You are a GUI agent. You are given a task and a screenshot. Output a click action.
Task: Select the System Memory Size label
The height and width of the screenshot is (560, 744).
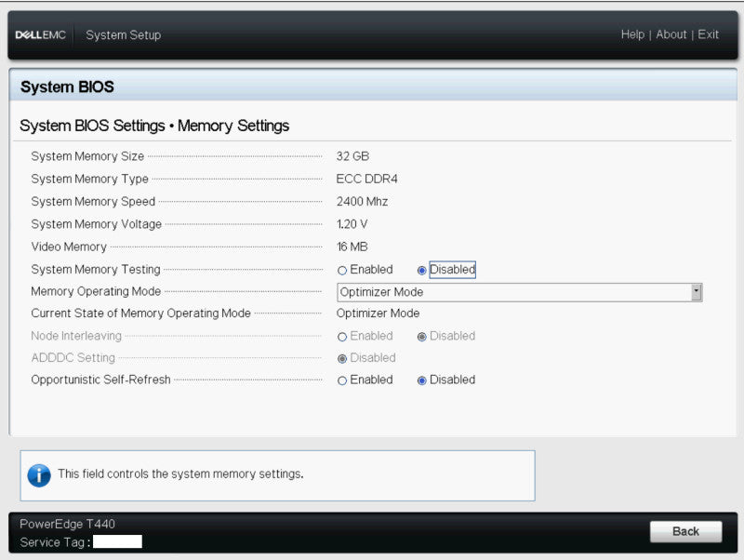coord(87,156)
